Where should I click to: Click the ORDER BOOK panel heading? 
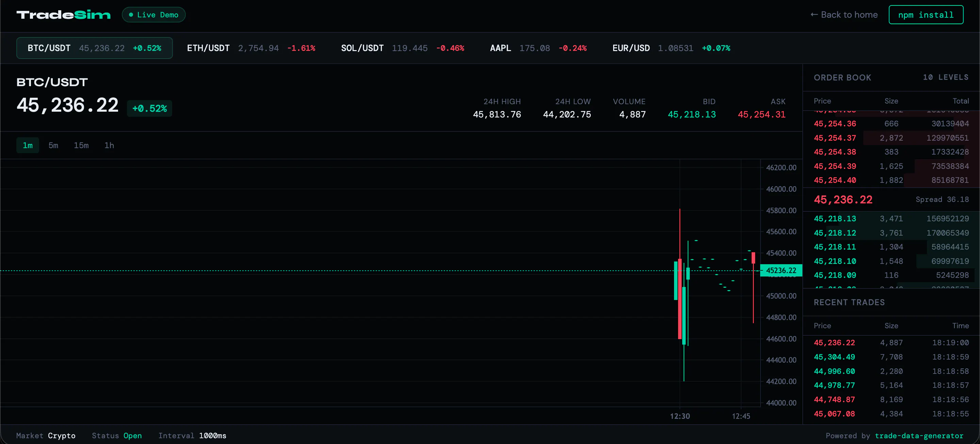tap(842, 78)
